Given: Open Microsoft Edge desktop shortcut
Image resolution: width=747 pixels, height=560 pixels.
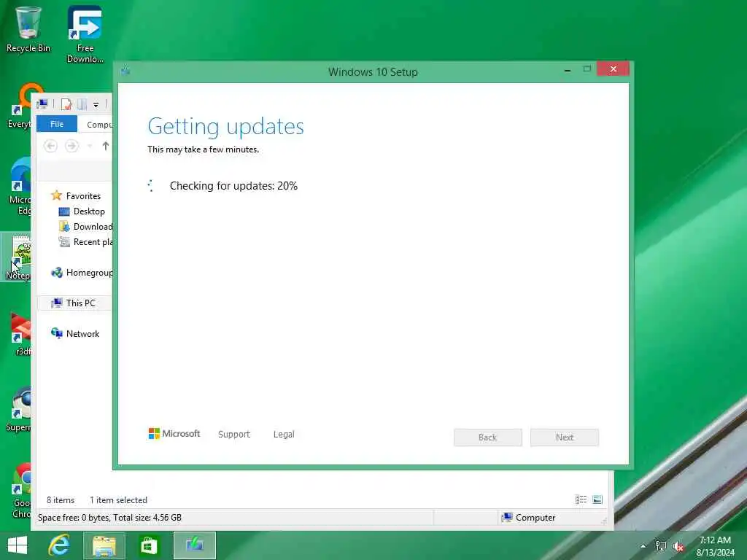Looking at the screenshot, I should click(x=19, y=187).
